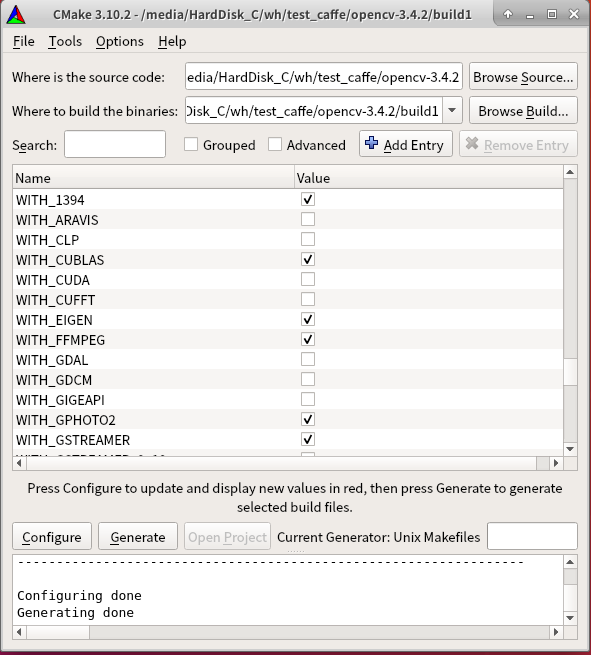
Task: Select the WITH_GPHOTO2 name cell
Action: tap(154, 419)
